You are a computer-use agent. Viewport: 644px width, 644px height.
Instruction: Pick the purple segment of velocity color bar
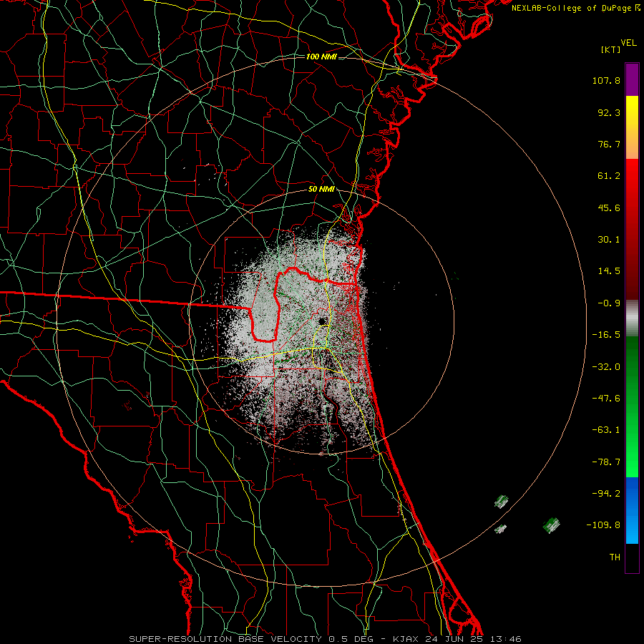pyautogui.click(x=632, y=79)
